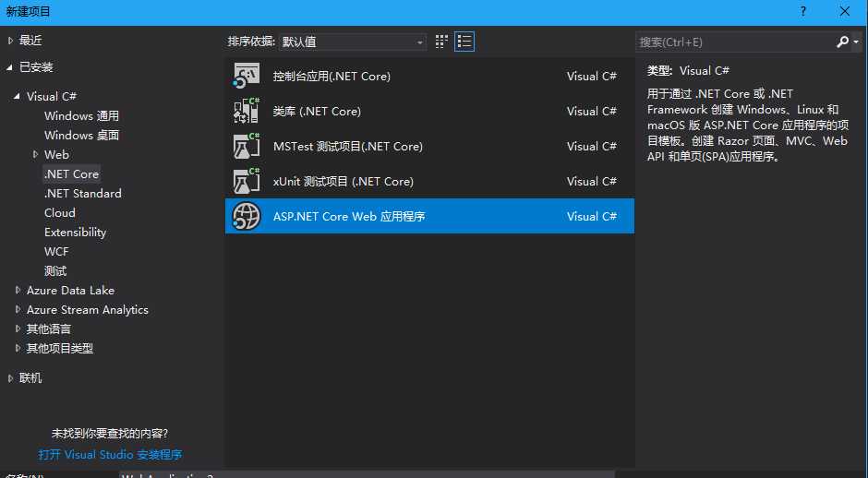Select Azure Stream Analytics label
The height and width of the screenshot is (478, 868).
point(88,309)
